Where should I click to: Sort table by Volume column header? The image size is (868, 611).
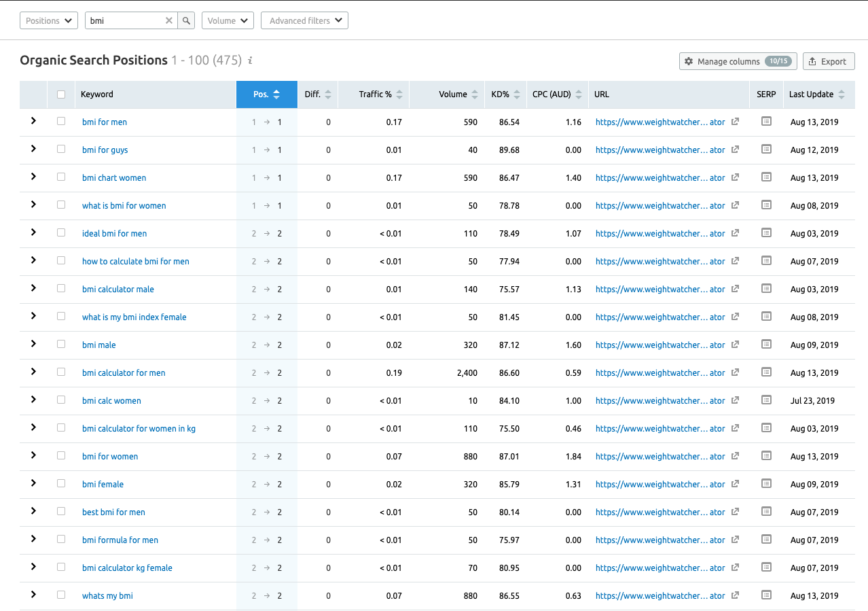[453, 94]
